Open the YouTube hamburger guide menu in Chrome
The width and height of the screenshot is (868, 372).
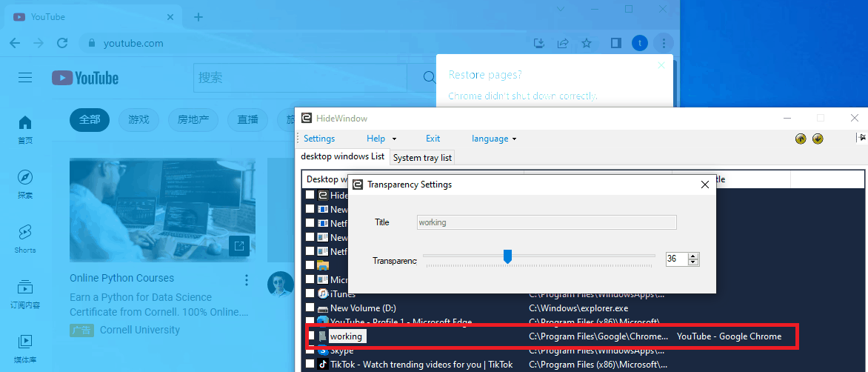pos(25,78)
